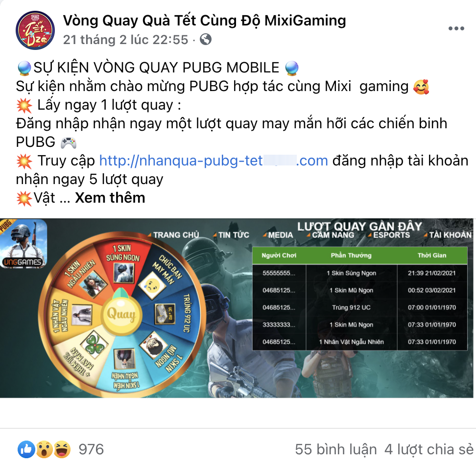The image size is (476, 468).
Task: Click the page's Tết profile picture
Action: tap(35, 30)
